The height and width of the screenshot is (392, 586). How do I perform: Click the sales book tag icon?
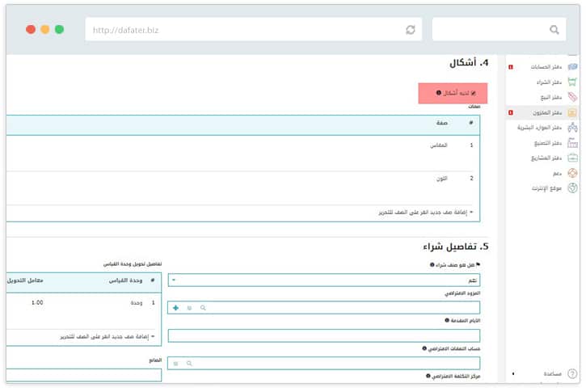coord(572,97)
